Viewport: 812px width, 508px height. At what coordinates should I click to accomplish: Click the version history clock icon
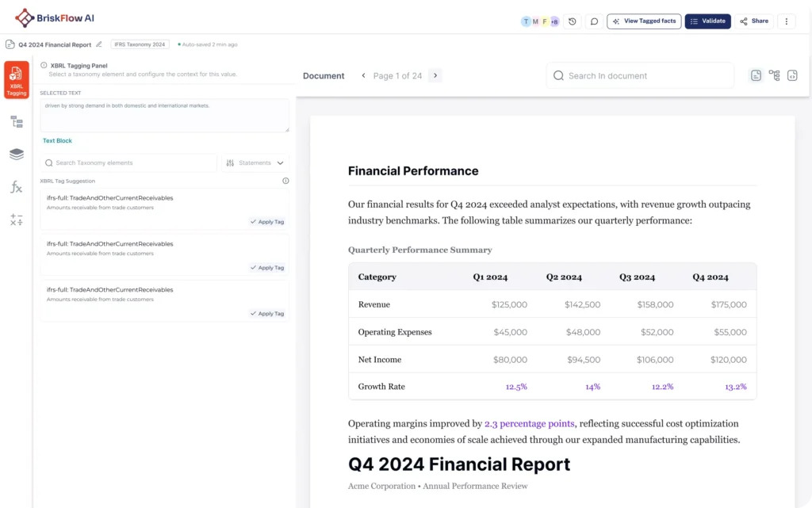573,21
